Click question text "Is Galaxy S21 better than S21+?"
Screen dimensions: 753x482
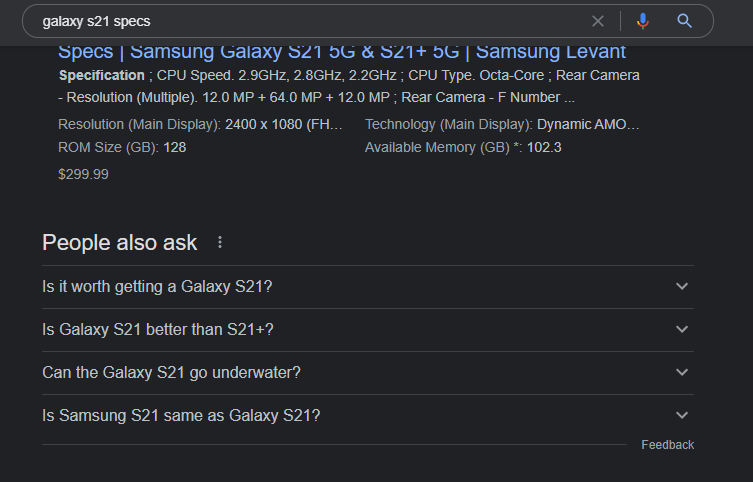pos(157,330)
